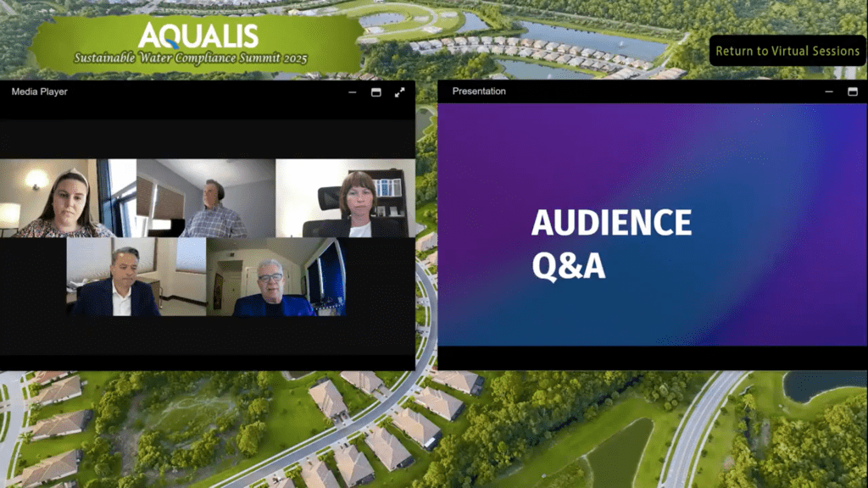Click the blank area above the video grid
Image resolution: width=868 pixels, height=488 pixels.
tap(206, 131)
